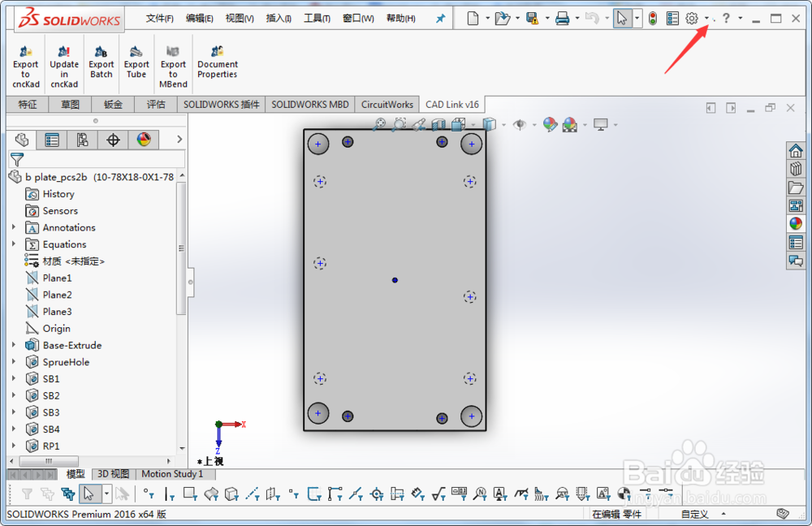Viewport: 812px width, 526px height.
Task: Select Plane2 in the feature tree
Action: (57, 295)
